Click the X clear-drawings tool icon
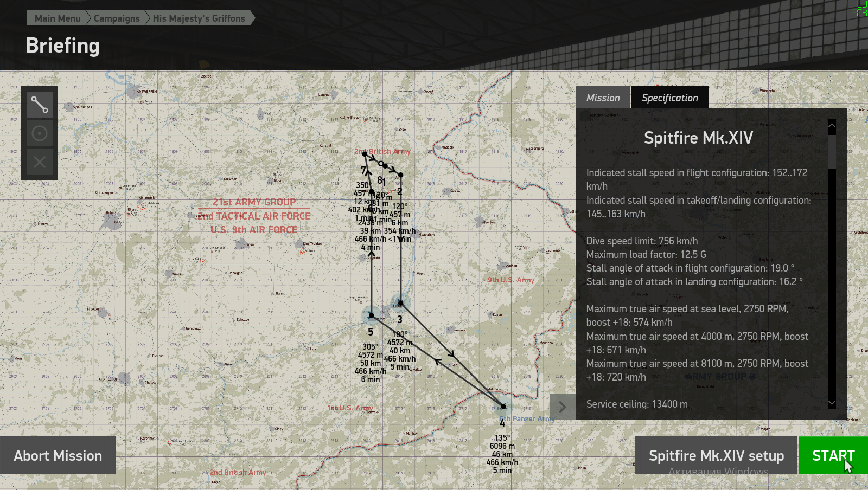Screen dimensions: 868x490 coord(40,162)
